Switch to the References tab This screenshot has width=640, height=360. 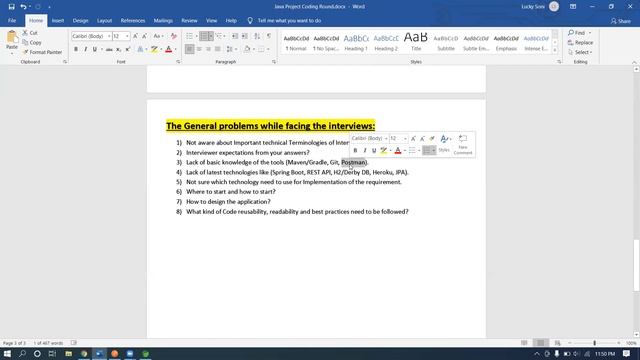click(x=133, y=20)
